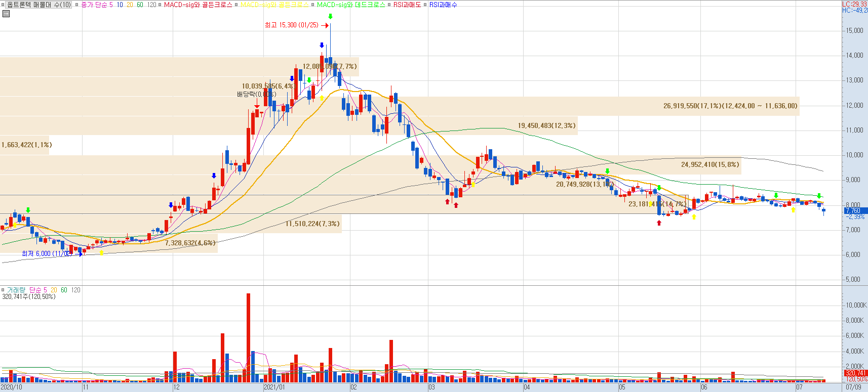Screen dimensions: 868x392
Task: Pick the 60-day volume average in the volume legend
Action: [64, 290]
